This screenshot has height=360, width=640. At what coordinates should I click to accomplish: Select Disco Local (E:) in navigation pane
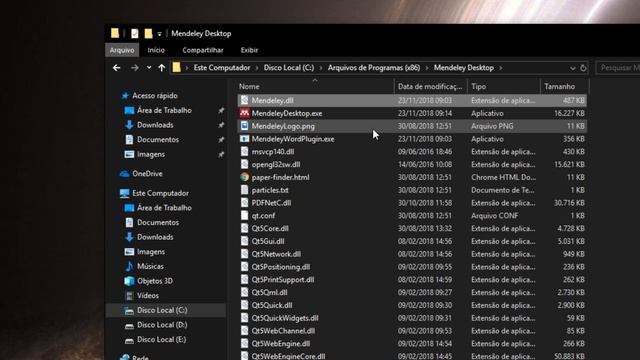tap(161, 340)
